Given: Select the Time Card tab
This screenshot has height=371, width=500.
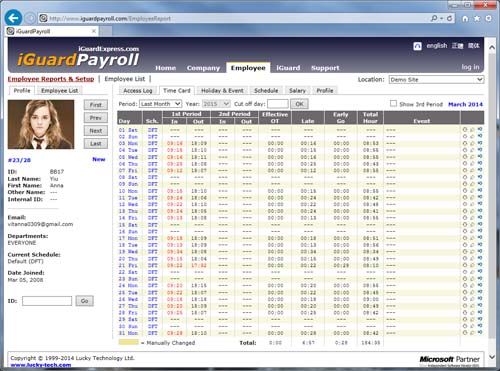Looking at the screenshot, I should coord(177,90).
